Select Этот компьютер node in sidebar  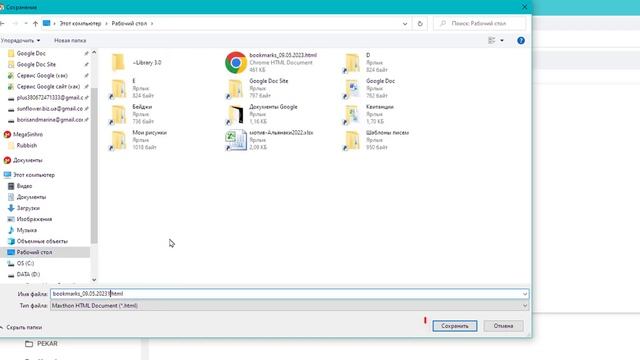[34, 175]
